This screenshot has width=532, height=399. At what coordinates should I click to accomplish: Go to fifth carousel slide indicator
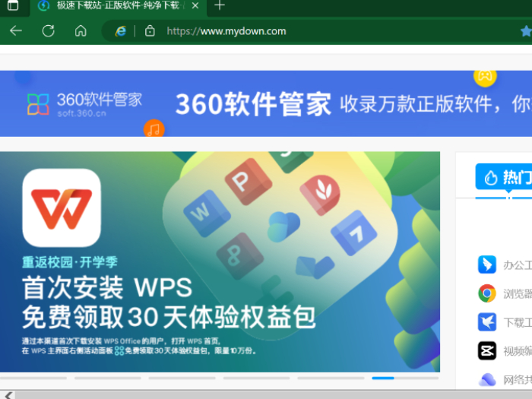pos(331,378)
